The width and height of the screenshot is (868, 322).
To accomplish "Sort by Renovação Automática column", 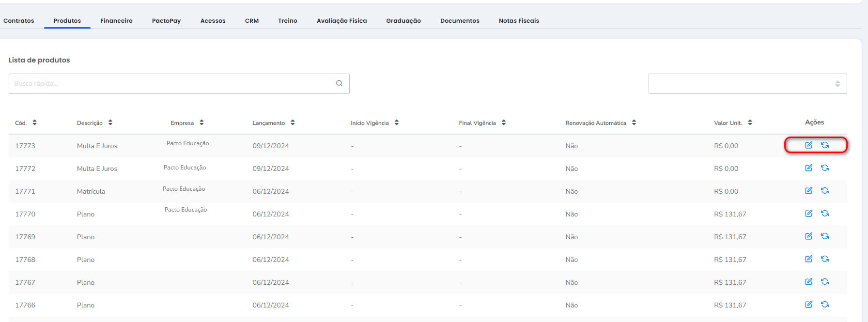I will click(x=634, y=123).
